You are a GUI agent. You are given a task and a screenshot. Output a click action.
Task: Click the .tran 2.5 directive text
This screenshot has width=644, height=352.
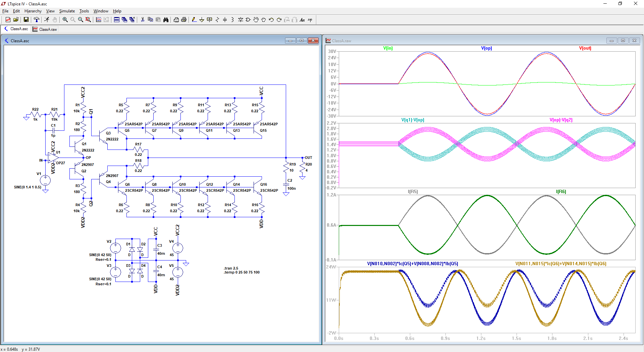(x=231, y=268)
